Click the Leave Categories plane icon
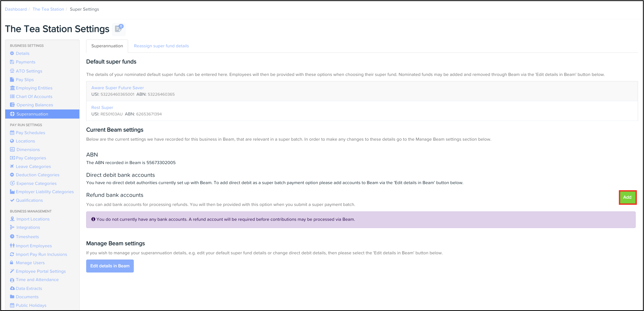Screen dimensions: 644x311 tap(12, 166)
